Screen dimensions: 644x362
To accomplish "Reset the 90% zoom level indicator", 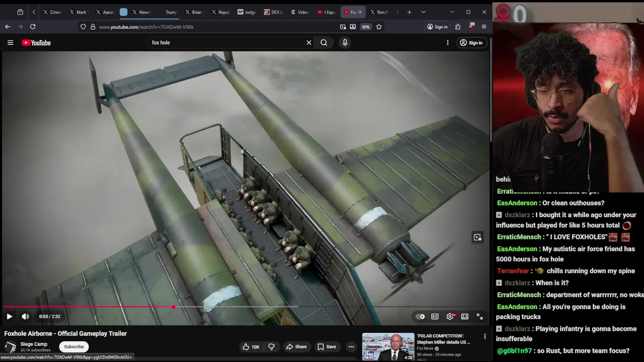I will click(x=366, y=27).
